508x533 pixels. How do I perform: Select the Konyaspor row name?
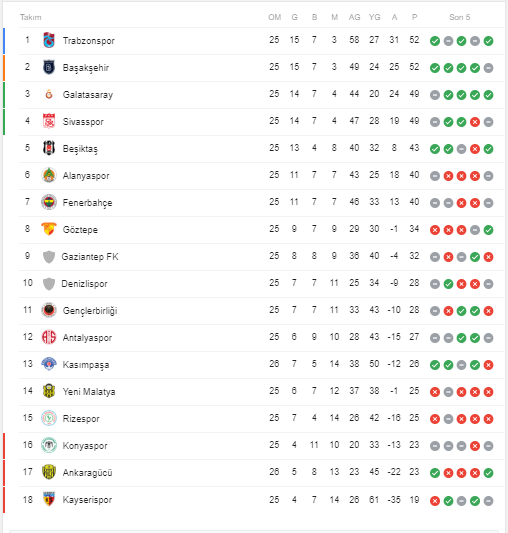coord(85,445)
